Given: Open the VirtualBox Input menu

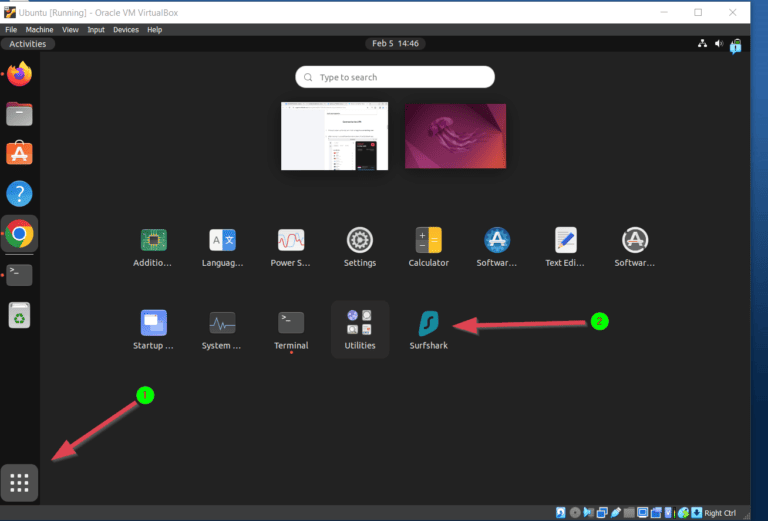Looking at the screenshot, I should 96,29.
